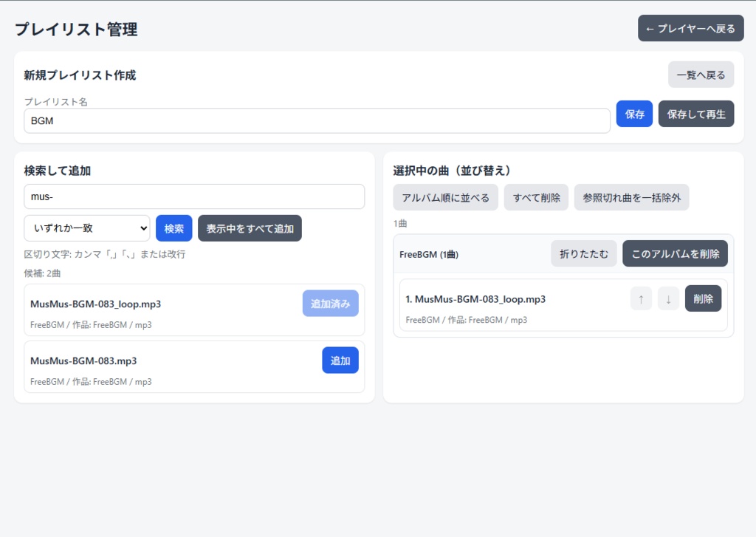Delete the FreeBGM album via このアルバムを削除
Screen dimensions: 756x537
point(674,253)
